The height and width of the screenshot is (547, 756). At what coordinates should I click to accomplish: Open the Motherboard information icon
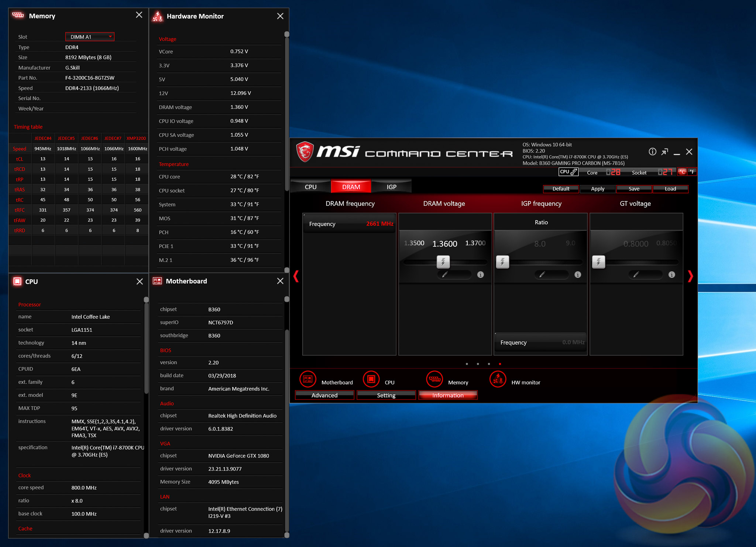[308, 379]
